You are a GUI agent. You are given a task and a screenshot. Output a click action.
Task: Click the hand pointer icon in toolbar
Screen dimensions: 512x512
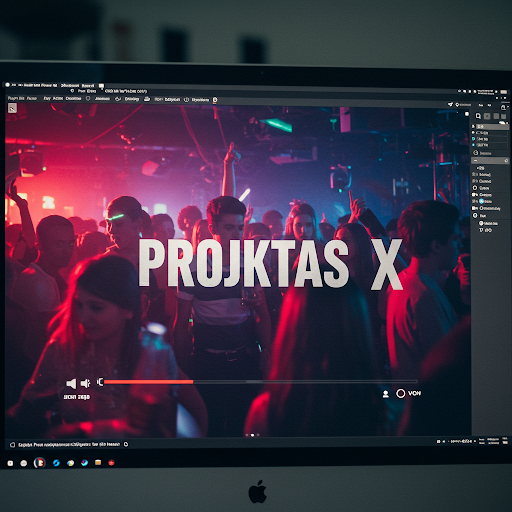[x=118, y=99]
